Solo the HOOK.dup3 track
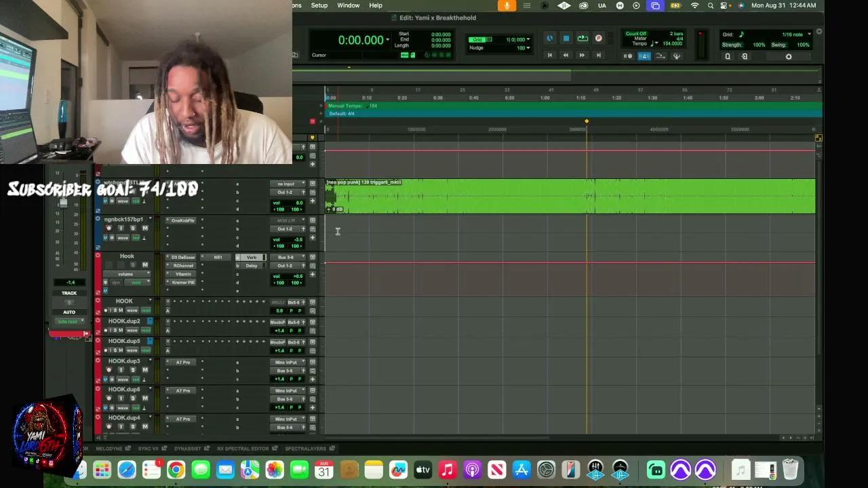Viewport: 868px width, 488px height. 133,370
